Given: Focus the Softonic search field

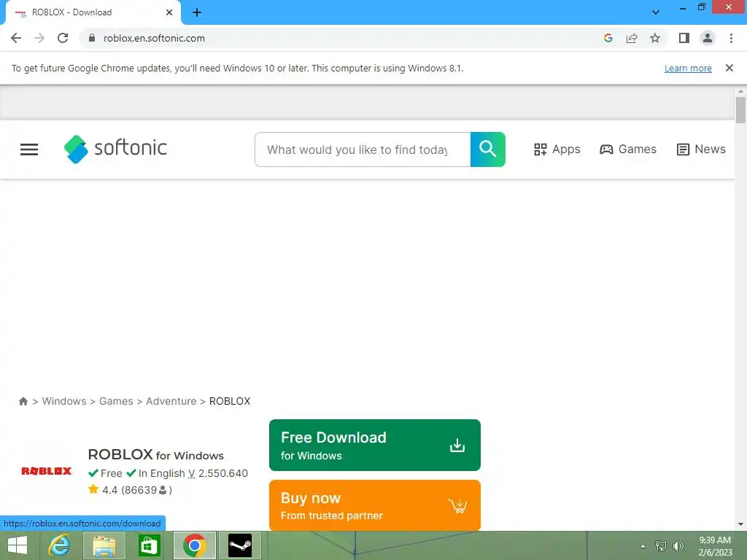Looking at the screenshot, I should point(363,149).
